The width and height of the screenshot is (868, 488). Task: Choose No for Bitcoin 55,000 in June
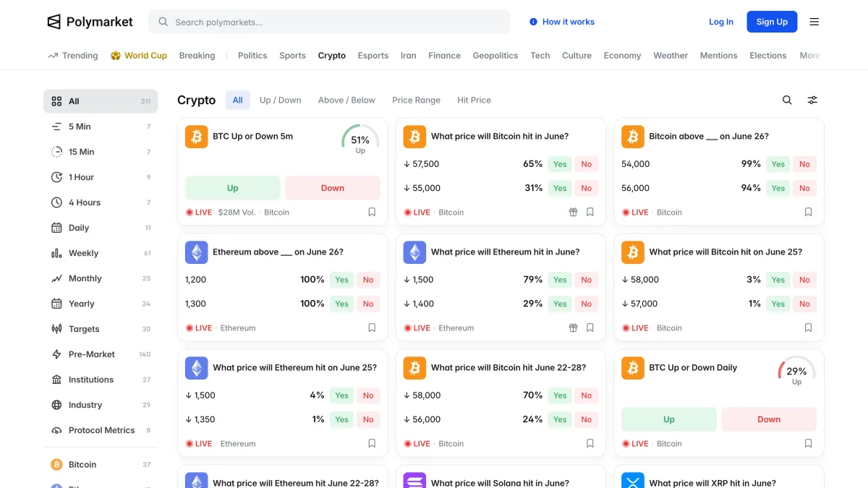coord(587,188)
